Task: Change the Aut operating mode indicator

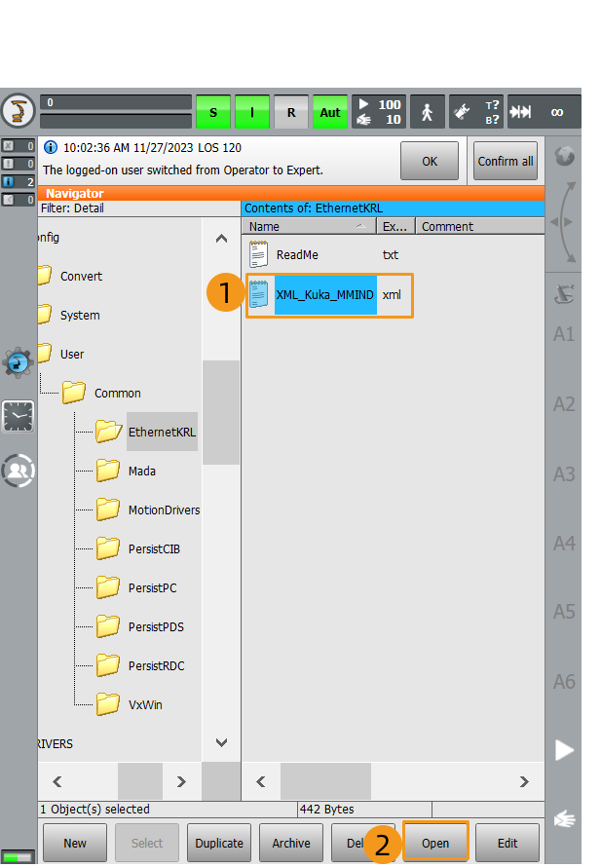Action: pos(330,112)
